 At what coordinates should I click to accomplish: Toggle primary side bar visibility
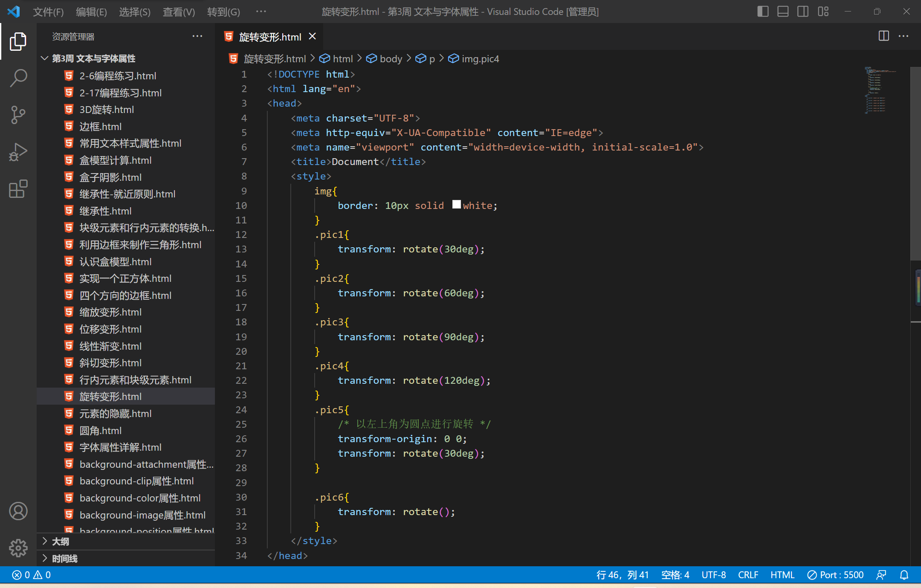pos(763,12)
